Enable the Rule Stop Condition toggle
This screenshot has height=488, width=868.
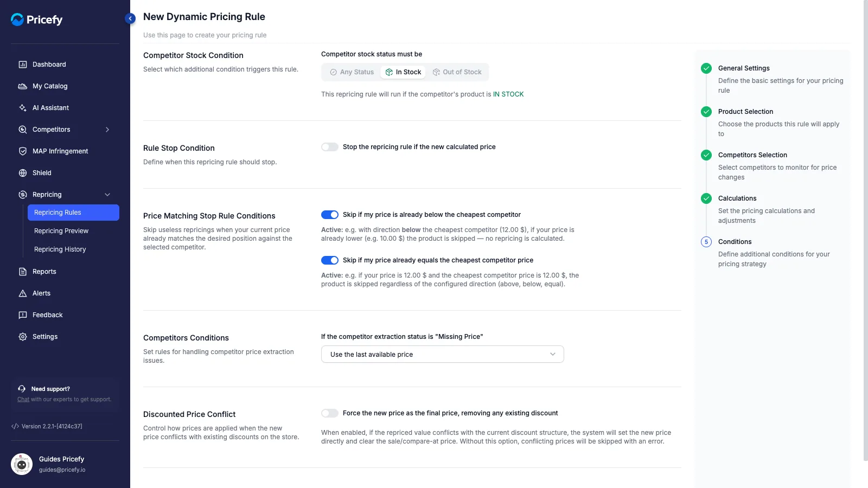[x=330, y=147]
